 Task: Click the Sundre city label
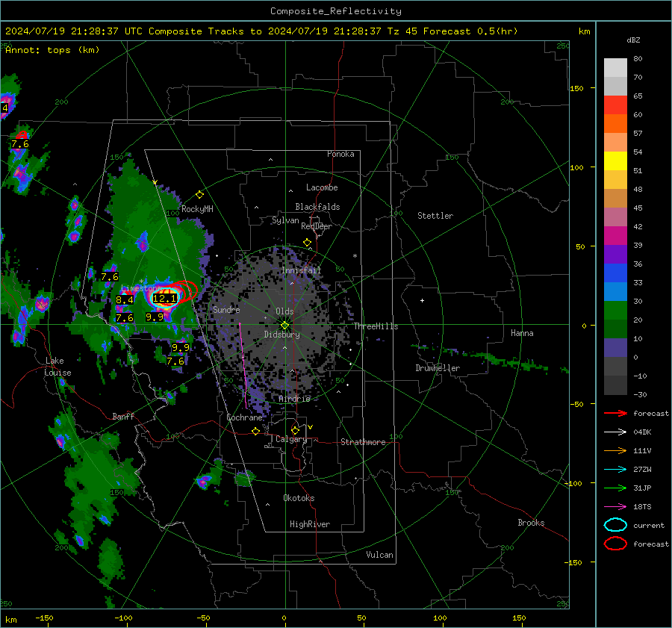pyautogui.click(x=226, y=310)
